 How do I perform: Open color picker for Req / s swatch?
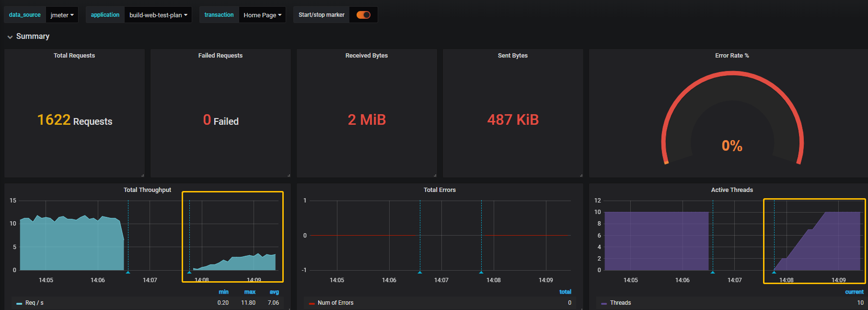[19, 303]
